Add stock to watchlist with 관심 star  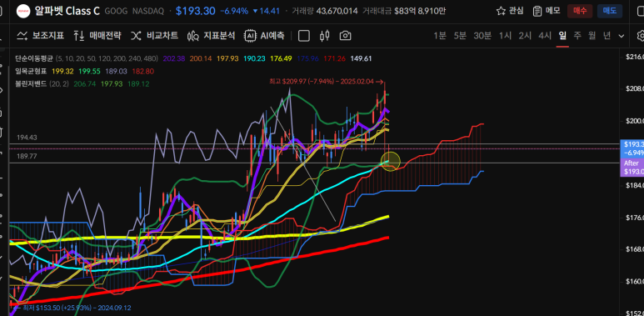coord(510,11)
